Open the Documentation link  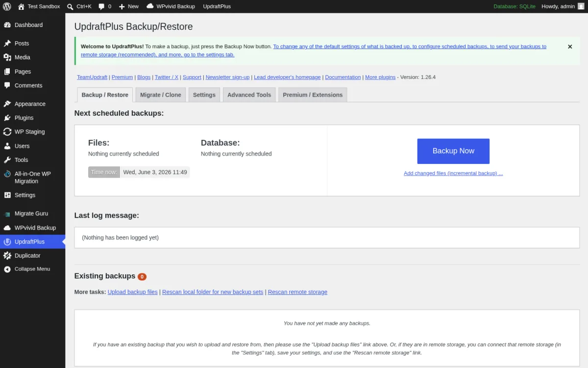point(343,77)
